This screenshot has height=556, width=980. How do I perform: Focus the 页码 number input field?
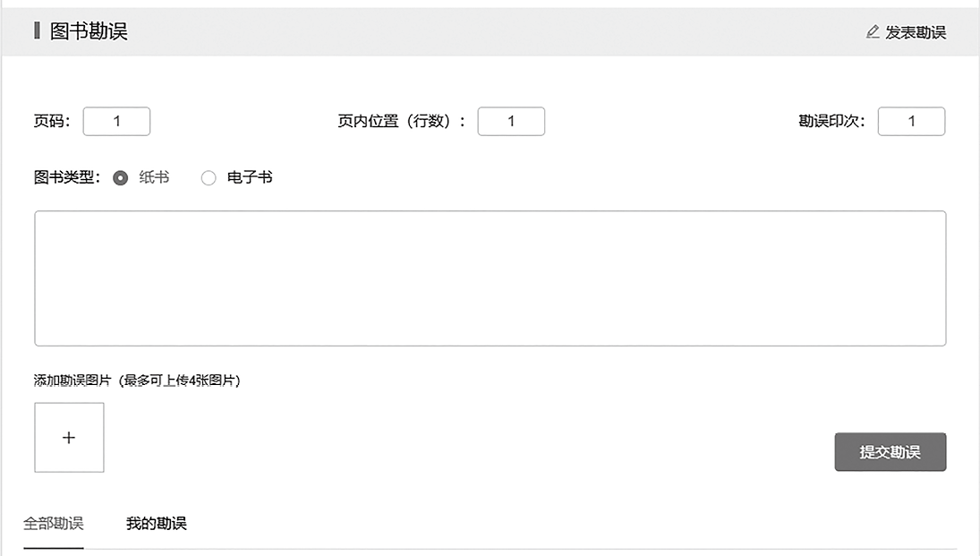click(x=117, y=122)
